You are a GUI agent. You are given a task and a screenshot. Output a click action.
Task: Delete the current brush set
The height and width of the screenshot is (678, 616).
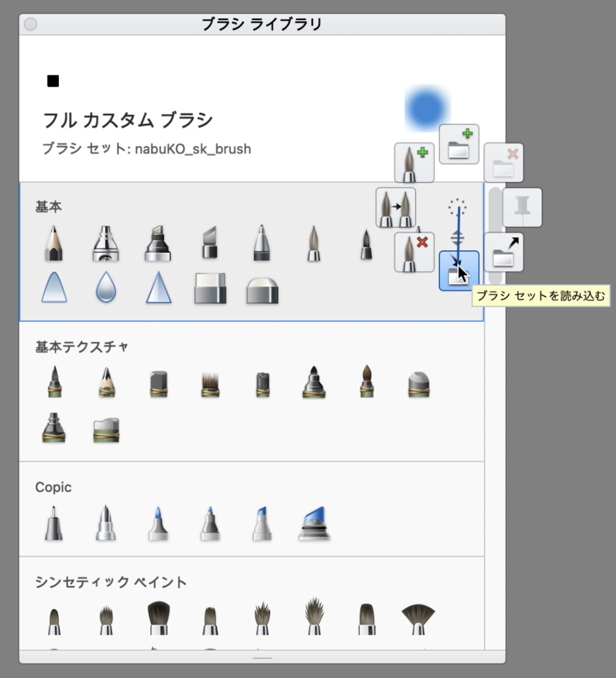(504, 162)
